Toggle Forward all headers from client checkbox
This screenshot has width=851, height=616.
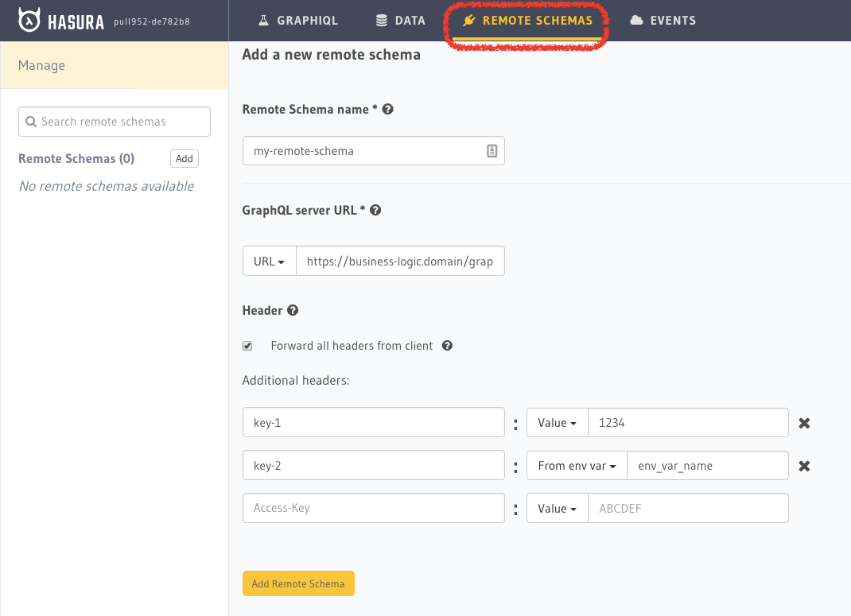click(x=247, y=346)
